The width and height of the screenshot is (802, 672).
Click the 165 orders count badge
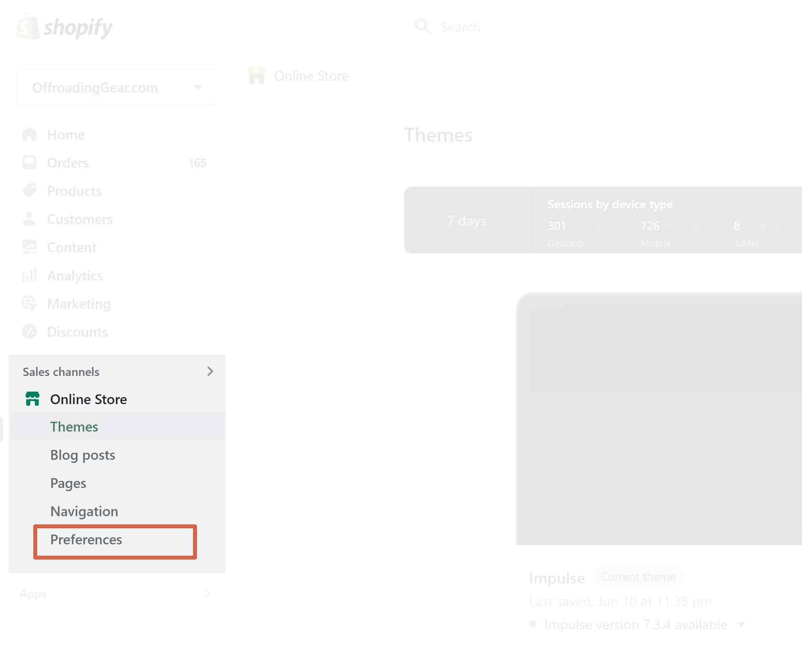tap(197, 163)
